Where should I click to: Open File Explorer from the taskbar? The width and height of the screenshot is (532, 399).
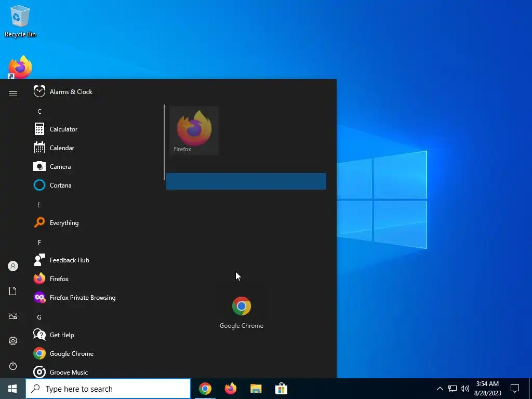pyautogui.click(x=256, y=389)
